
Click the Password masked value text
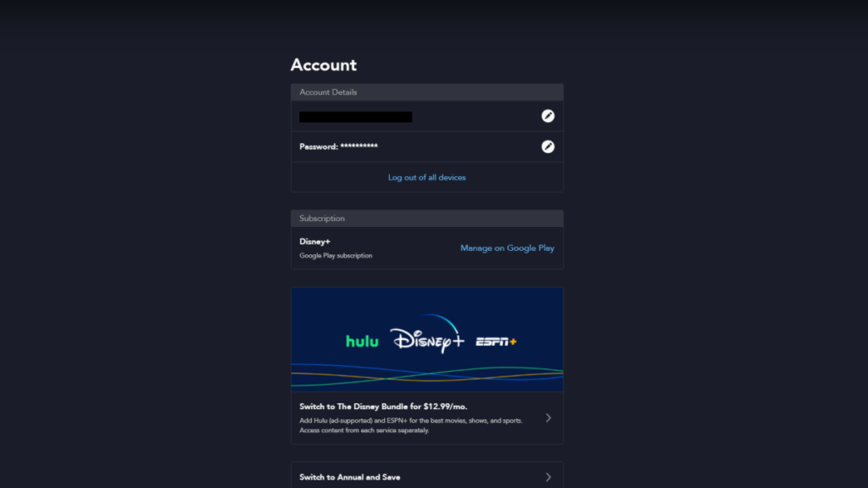(x=359, y=147)
